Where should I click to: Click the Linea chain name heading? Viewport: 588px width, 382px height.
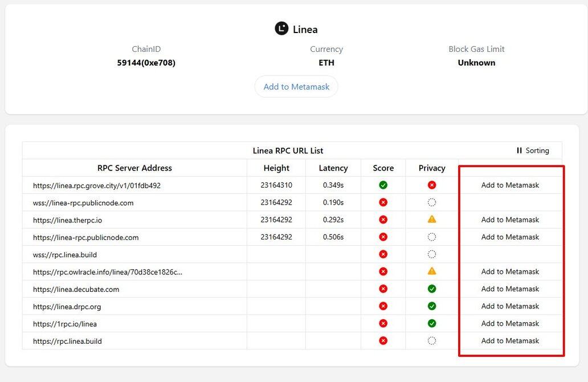(305, 29)
